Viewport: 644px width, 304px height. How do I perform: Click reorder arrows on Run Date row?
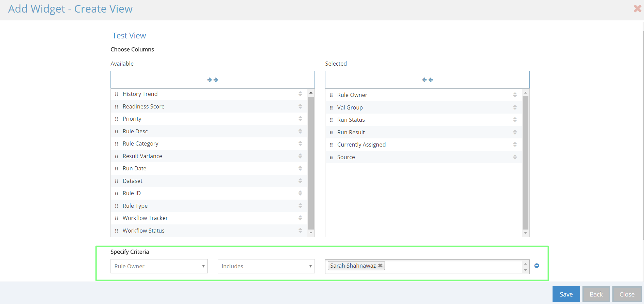(x=300, y=168)
